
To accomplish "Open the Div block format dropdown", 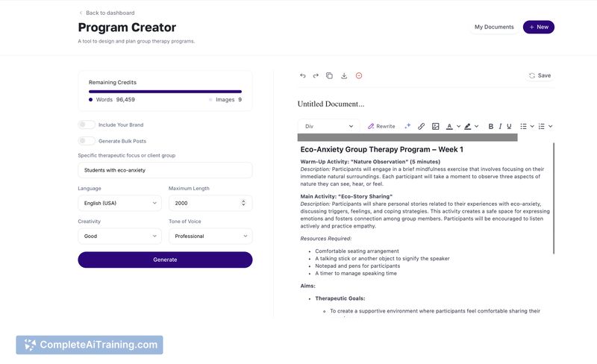I will tap(328, 126).
